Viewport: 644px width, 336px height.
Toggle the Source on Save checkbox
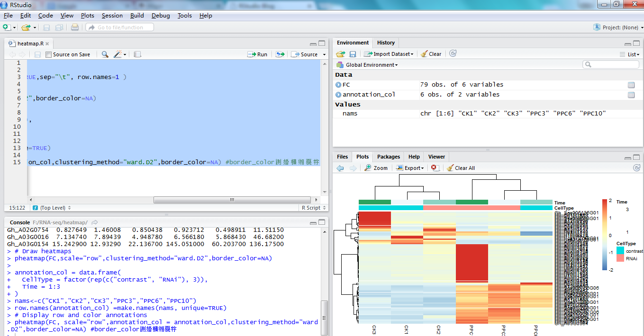48,54
